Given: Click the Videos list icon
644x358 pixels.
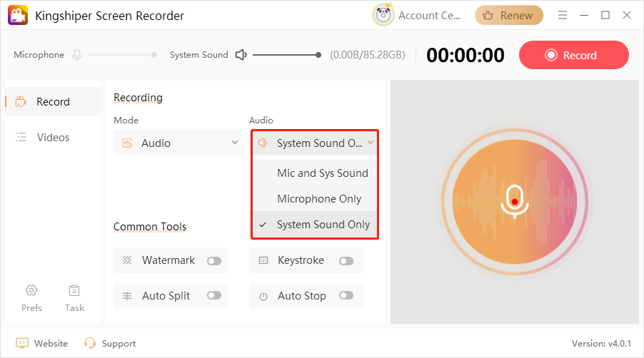Looking at the screenshot, I should [21, 137].
